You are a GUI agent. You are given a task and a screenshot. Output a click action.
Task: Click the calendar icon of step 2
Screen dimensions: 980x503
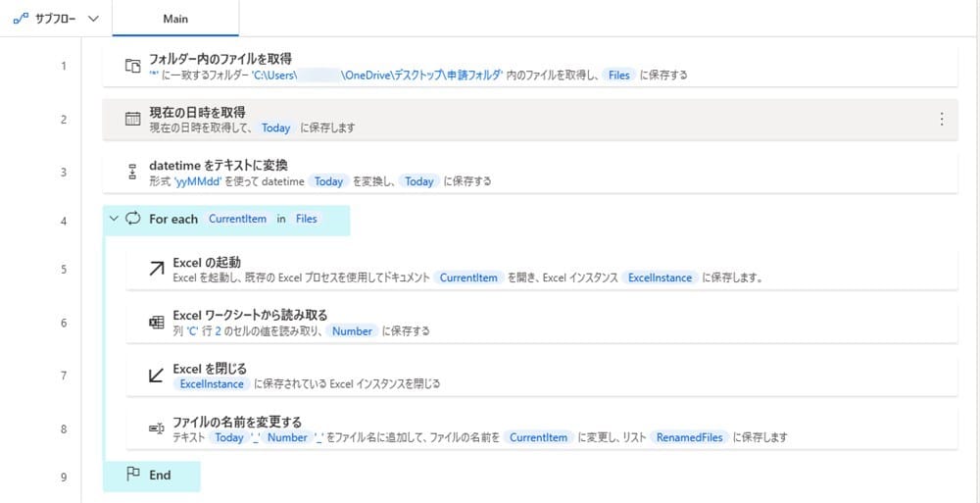133,119
